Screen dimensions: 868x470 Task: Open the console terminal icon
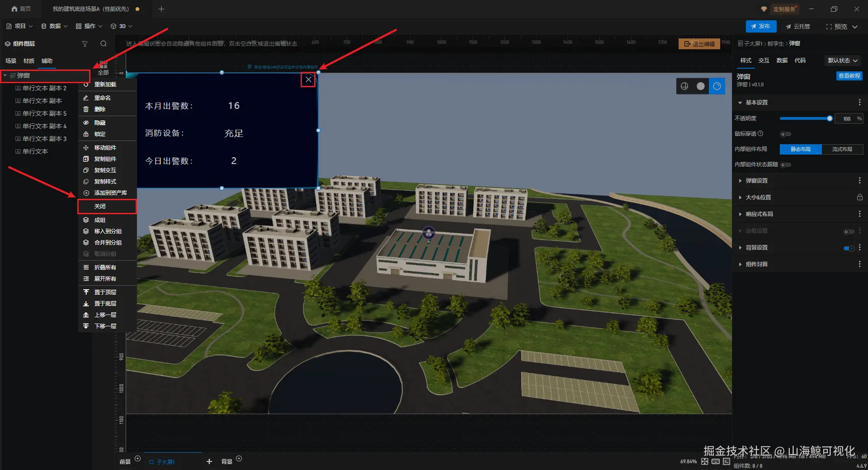[x=726, y=461]
